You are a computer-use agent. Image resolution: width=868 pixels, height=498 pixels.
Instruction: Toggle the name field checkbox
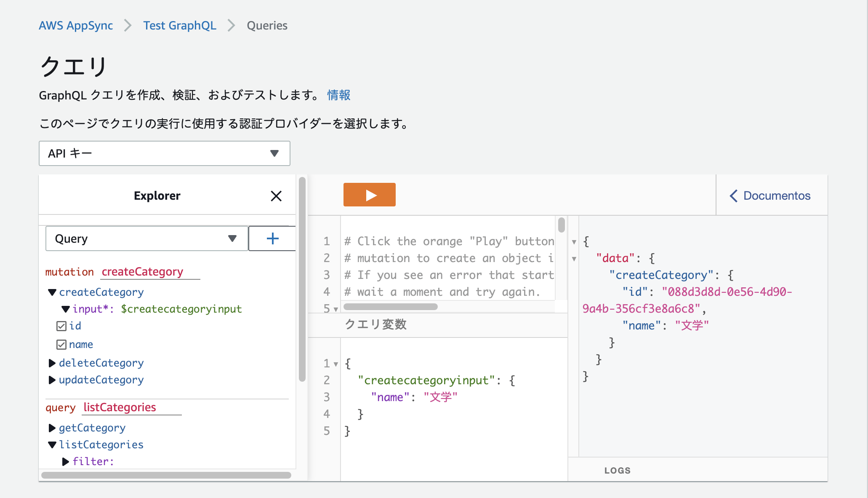click(x=61, y=345)
